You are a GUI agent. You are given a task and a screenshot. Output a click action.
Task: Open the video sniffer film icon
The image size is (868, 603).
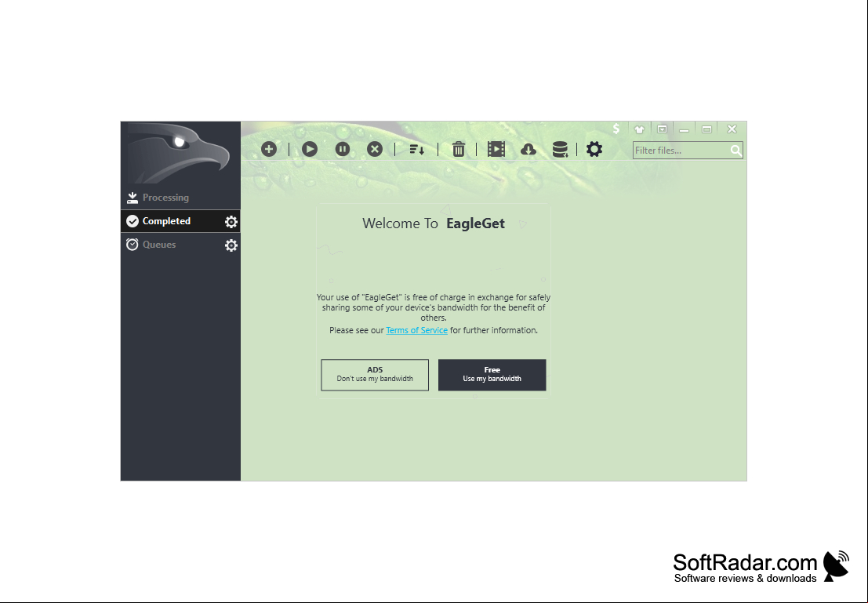coord(496,149)
